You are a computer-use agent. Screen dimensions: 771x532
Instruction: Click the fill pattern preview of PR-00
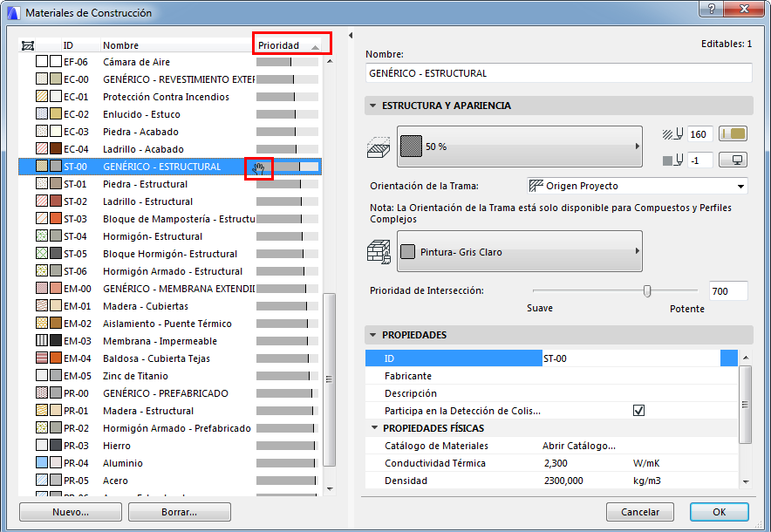(x=42, y=392)
